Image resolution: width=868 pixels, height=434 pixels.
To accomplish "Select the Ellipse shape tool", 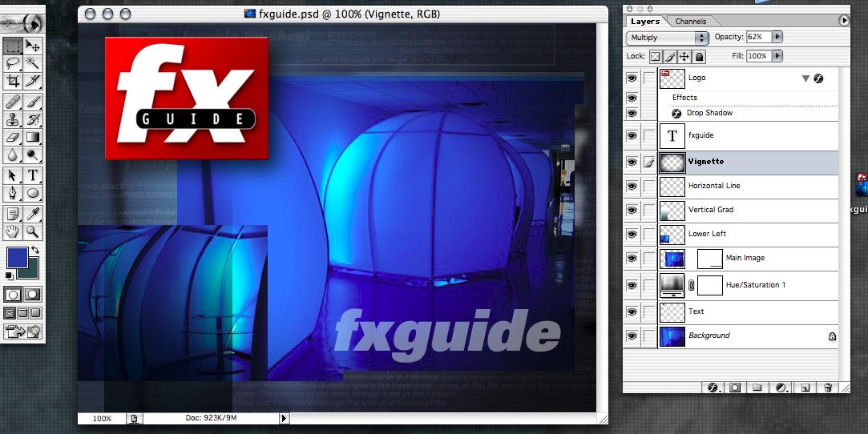I will click(33, 194).
